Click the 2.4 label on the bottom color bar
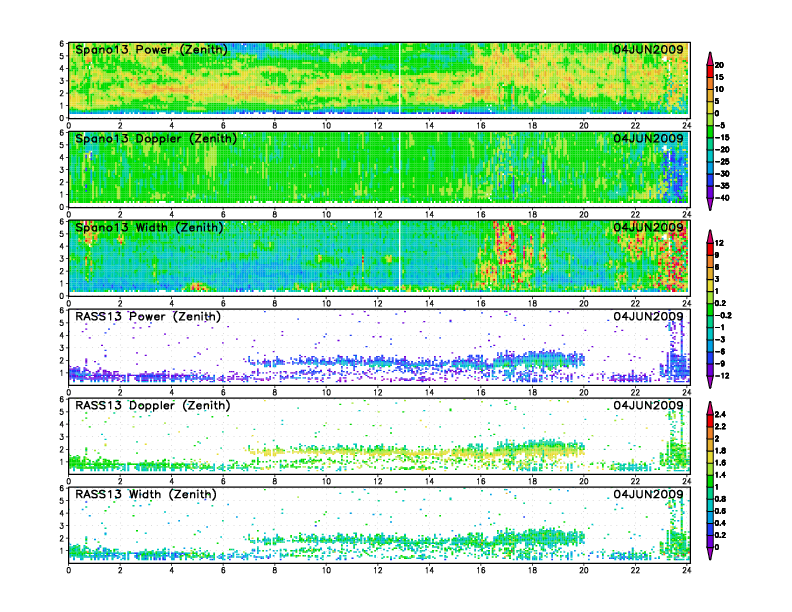The height and width of the screenshot is (612, 792). (x=721, y=415)
